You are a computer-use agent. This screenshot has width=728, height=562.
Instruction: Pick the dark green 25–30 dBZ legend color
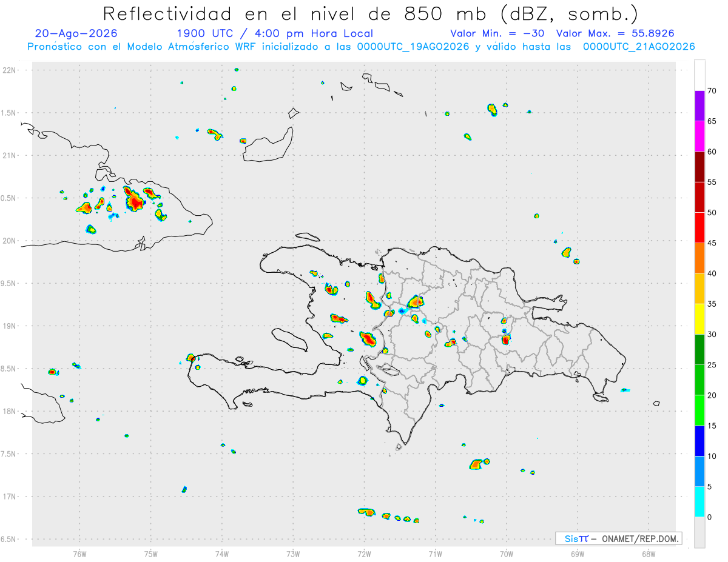[699, 350]
